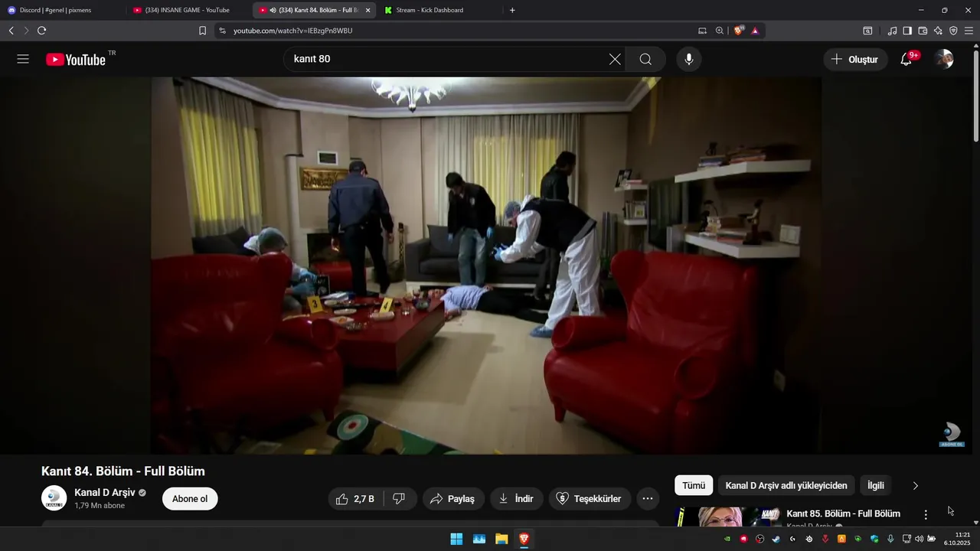Open the Kanal D Arşiv channel avatar
Image resolution: width=980 pixels, height=551 pixels.
(54, 498)
